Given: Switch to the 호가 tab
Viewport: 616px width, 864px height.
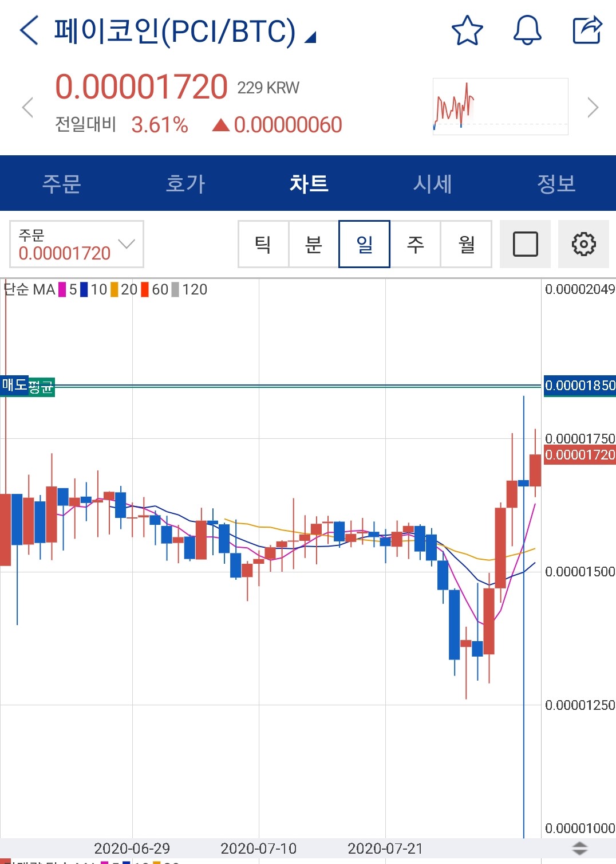Looking at the screenshot, I should click(x=185, y=183).
